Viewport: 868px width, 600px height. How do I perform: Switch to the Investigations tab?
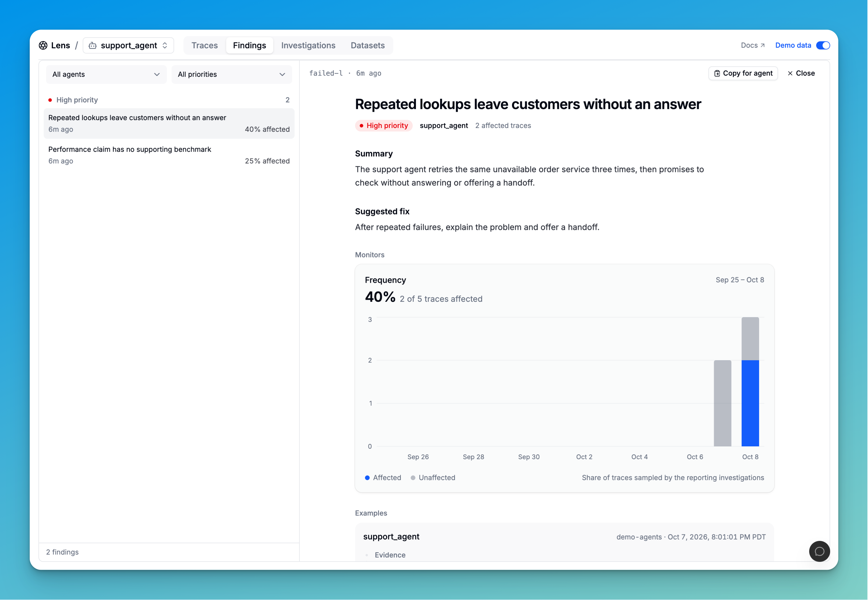308,45
